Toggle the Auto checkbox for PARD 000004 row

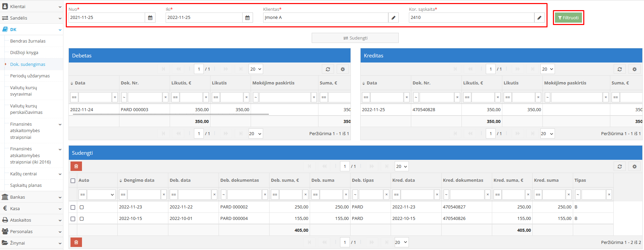coord(82,219)
